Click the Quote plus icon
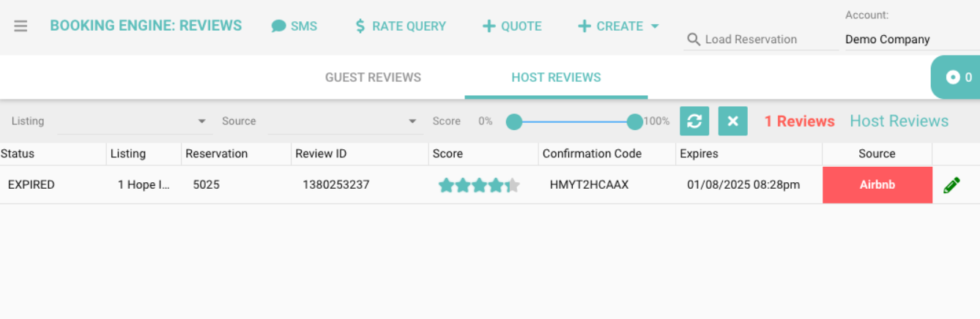Image resolution: width=980 pixels, height=319 pixels. point(489,26)
